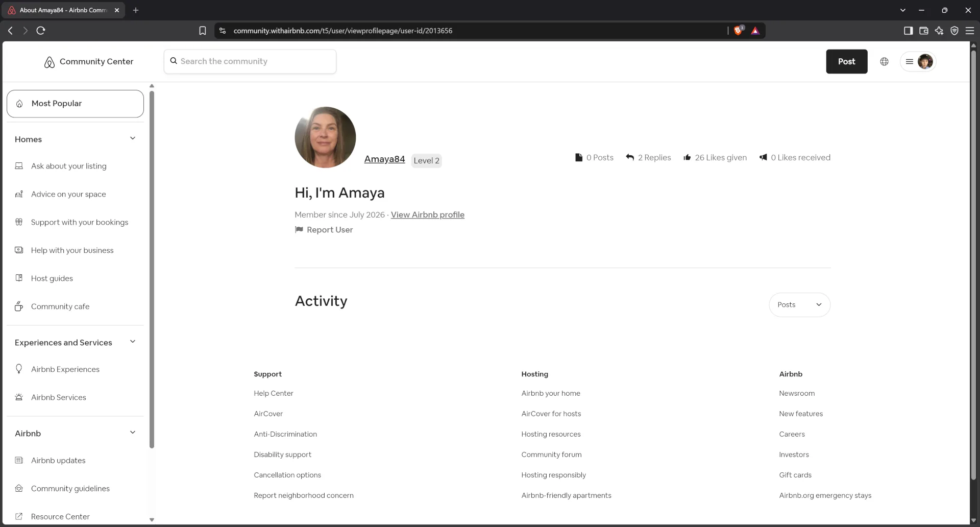
Task: Click Report User link
Action: click(330, 230)
